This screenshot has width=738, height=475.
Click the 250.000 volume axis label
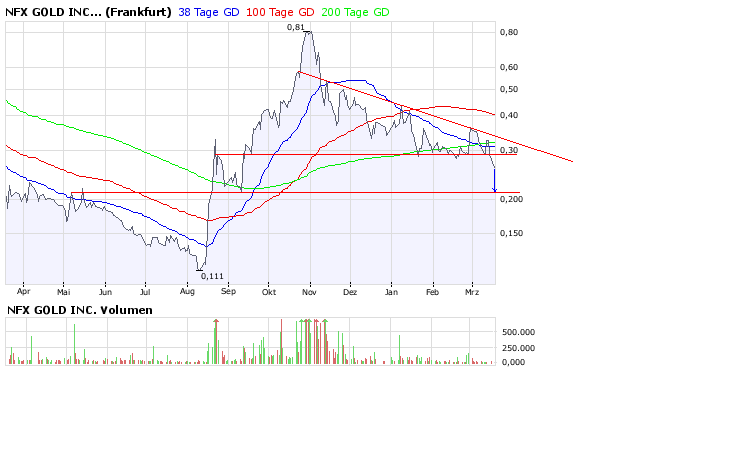[x=520, y=347]
